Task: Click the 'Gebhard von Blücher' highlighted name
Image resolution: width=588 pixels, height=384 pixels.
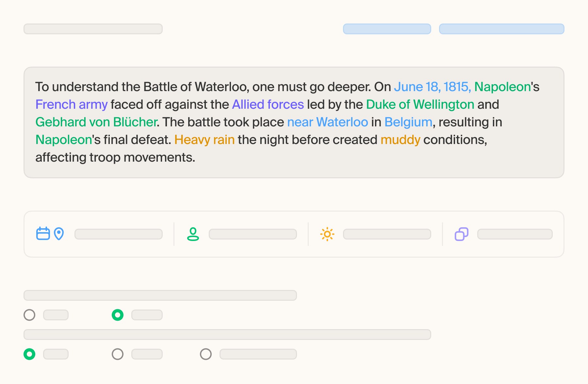Action: click(x=96, y=122)
